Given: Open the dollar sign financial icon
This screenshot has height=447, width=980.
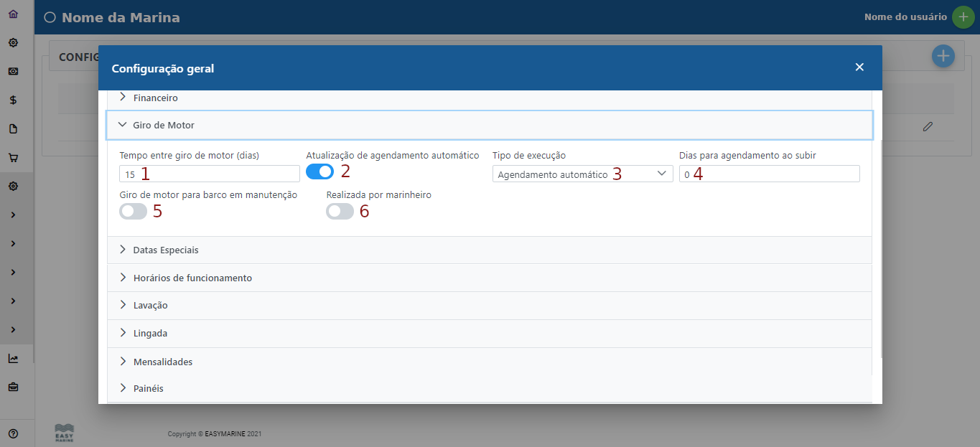Looking at the screenshot, I should pos(13,100).
